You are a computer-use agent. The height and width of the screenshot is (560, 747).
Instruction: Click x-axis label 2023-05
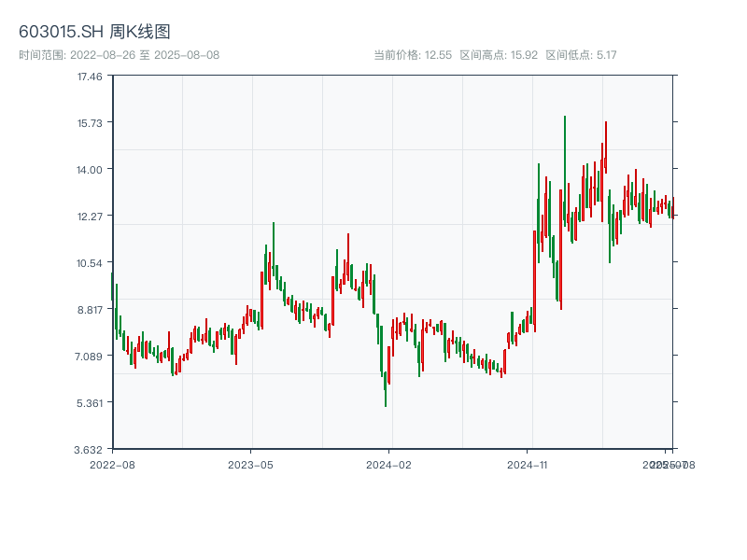click(x=250, y=465)
